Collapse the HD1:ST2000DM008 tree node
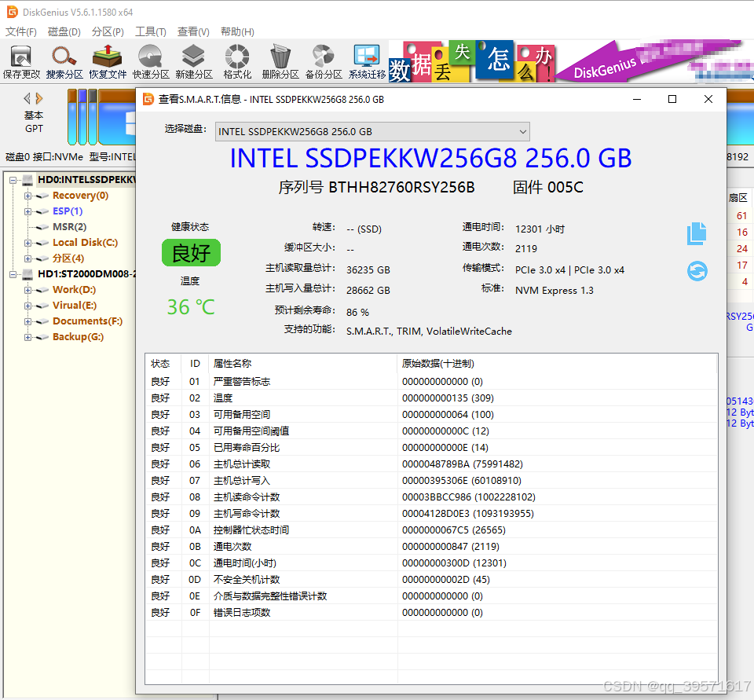The height and width of the screenshot is (700, 754). click(x=13, y=275)
